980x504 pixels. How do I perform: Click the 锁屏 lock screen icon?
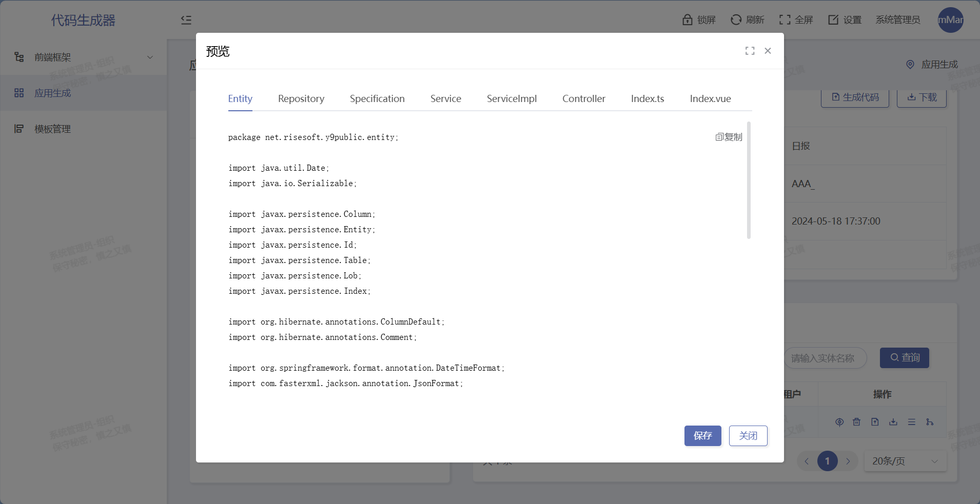(688, 19)
